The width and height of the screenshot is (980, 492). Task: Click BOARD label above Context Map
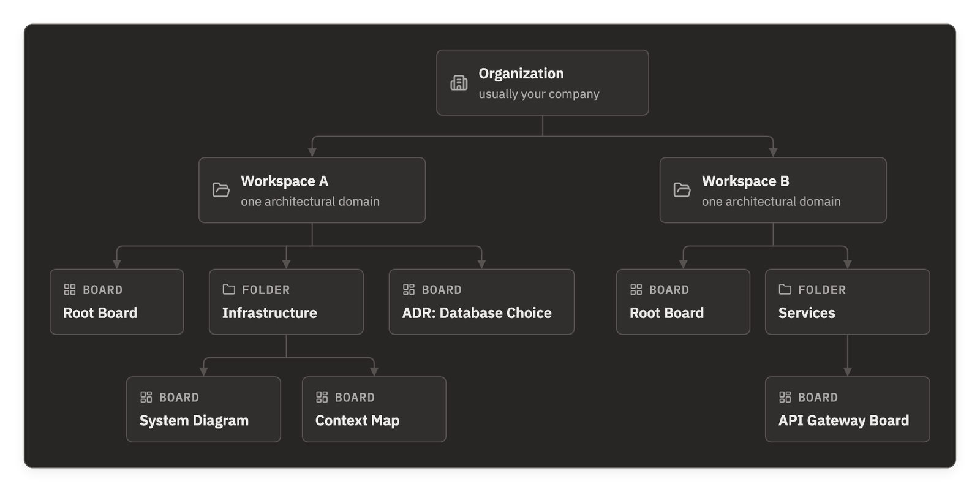click(355, 398)
